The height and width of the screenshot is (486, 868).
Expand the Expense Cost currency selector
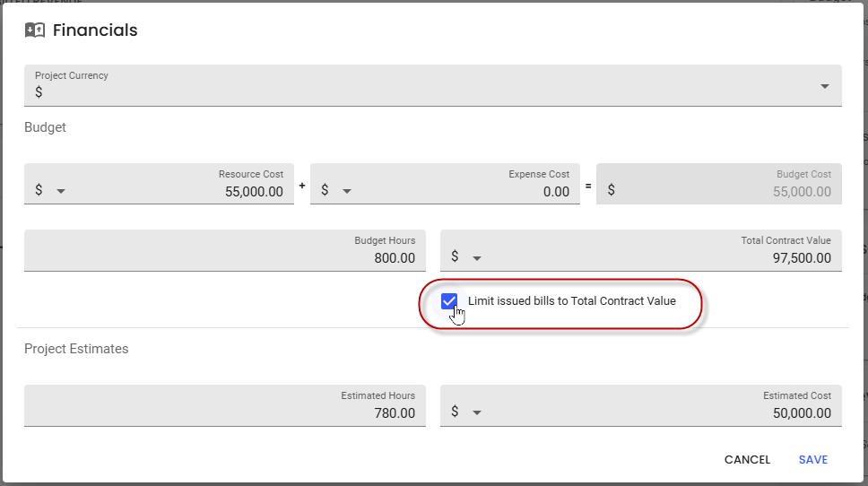pos(347,191)
